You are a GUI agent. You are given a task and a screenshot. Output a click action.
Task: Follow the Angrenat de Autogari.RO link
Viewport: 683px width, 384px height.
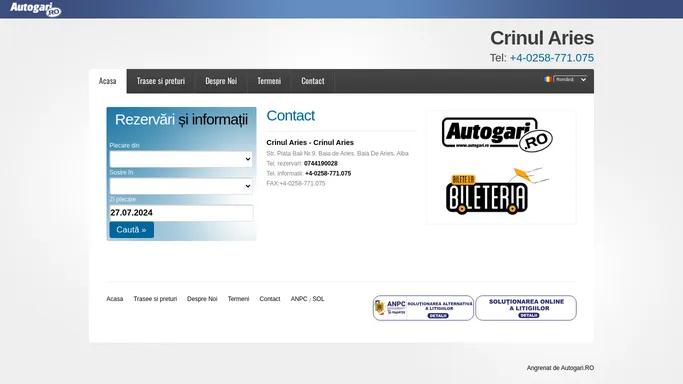[x=560, y=368]
